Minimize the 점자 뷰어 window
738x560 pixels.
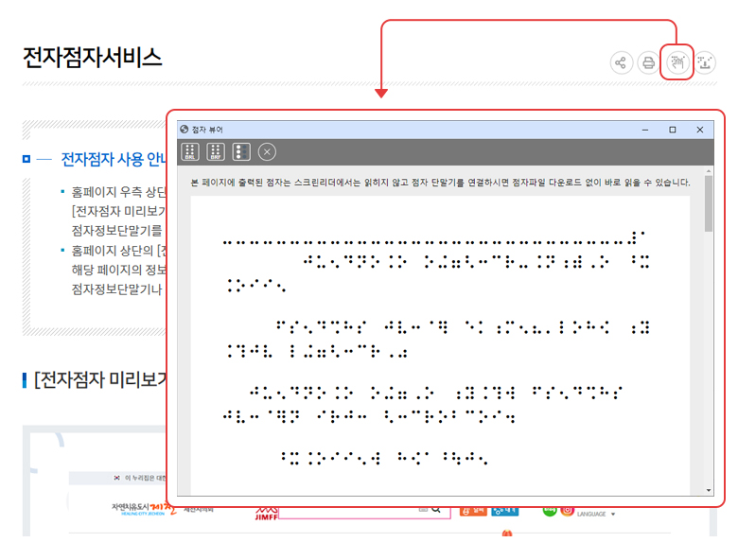644,130
